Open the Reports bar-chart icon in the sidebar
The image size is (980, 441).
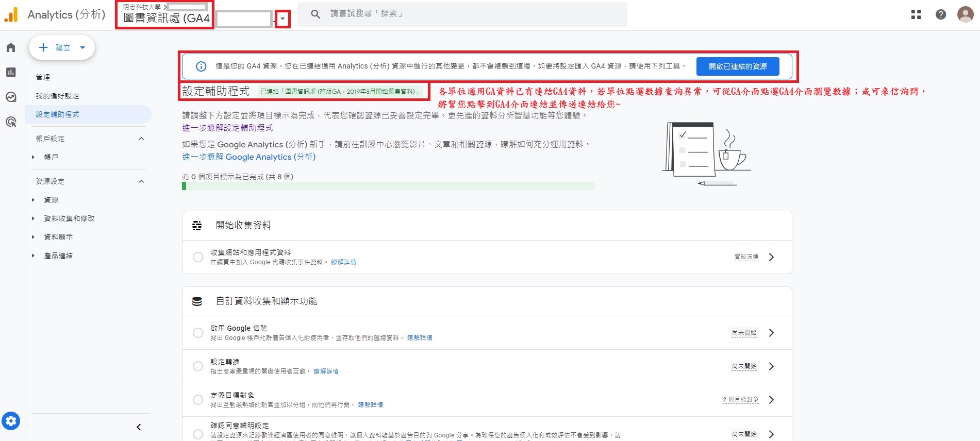(x=11, y=72)
